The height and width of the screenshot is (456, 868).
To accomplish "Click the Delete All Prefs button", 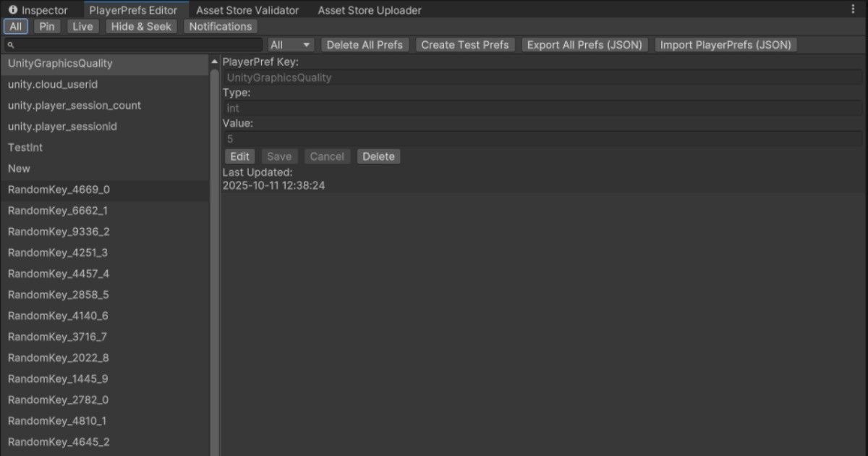I will point(365,44).
